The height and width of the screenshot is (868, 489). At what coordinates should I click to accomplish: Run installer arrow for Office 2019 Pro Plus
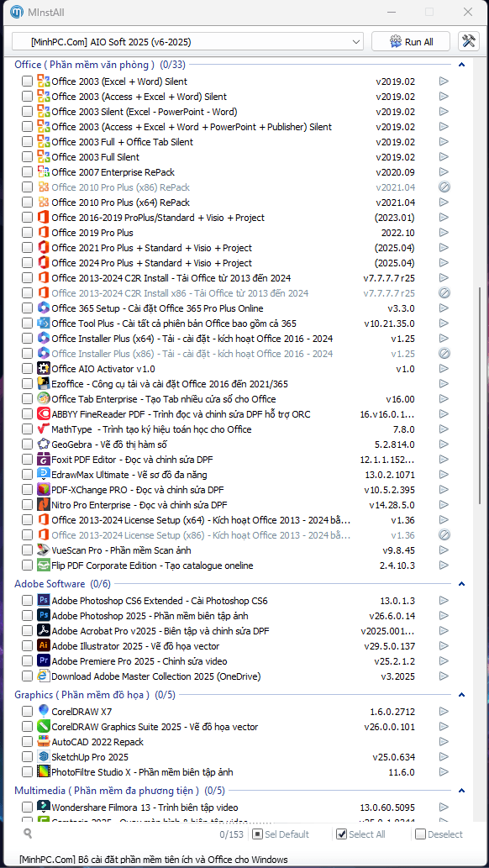[x=444, y=233]
